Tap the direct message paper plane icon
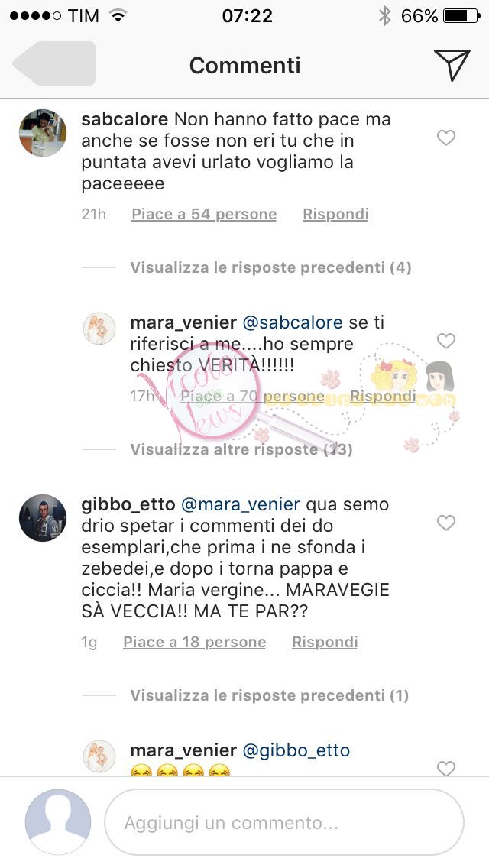489x868 pixels. click(x=452, y=65)
